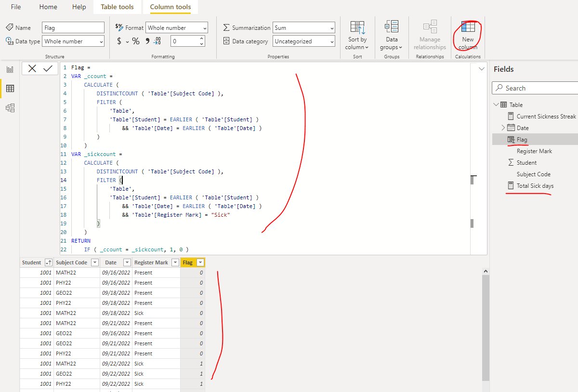Viewport: 578px width, 392px height.
Task: Expand the Date hierarchy in Fields
Action: (503, 128)
